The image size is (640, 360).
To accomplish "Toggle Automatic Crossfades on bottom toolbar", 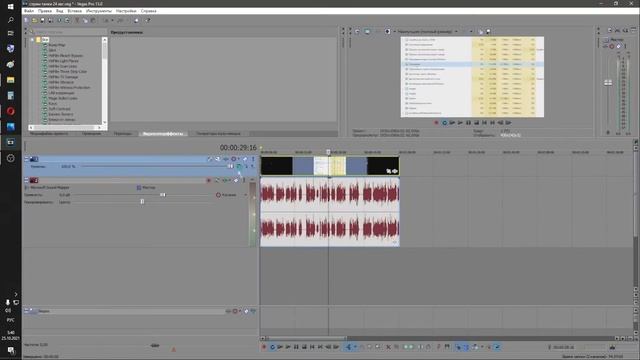I will tap(465, 347).
